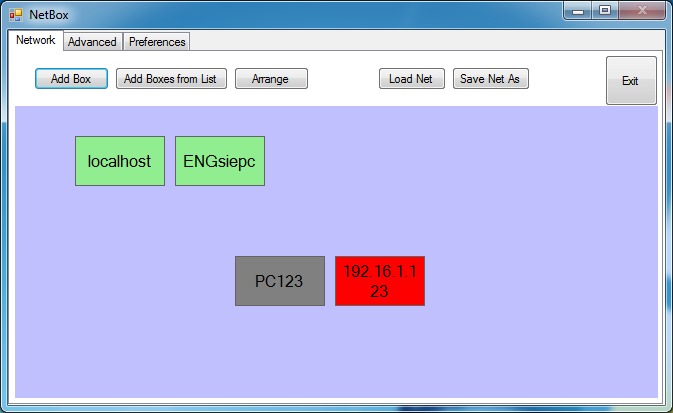Maximize the NetBox window
Viewport: 673px width, 413px height.
pyautogui.click(x=605, y=10)
